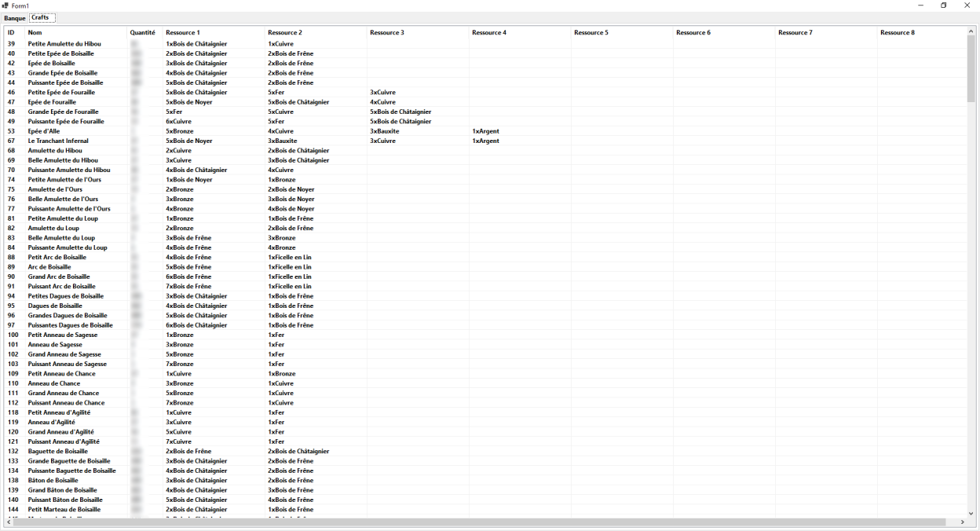The height and width of the screenshot is (531, 980).
Task: Click the Ressource 5 column header
Action: pyautogui.click(x=623, y=32)
